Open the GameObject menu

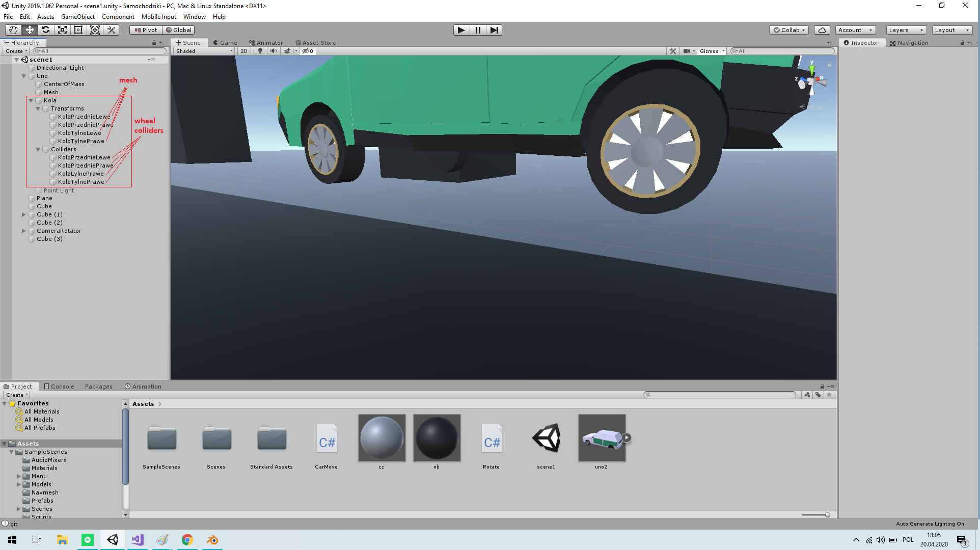[x=77, y=17]
